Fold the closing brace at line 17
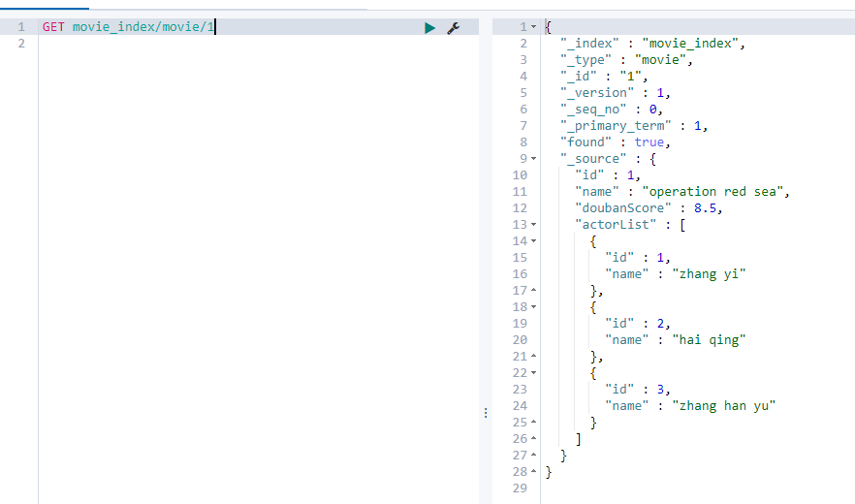 click(x=534, y=290)
